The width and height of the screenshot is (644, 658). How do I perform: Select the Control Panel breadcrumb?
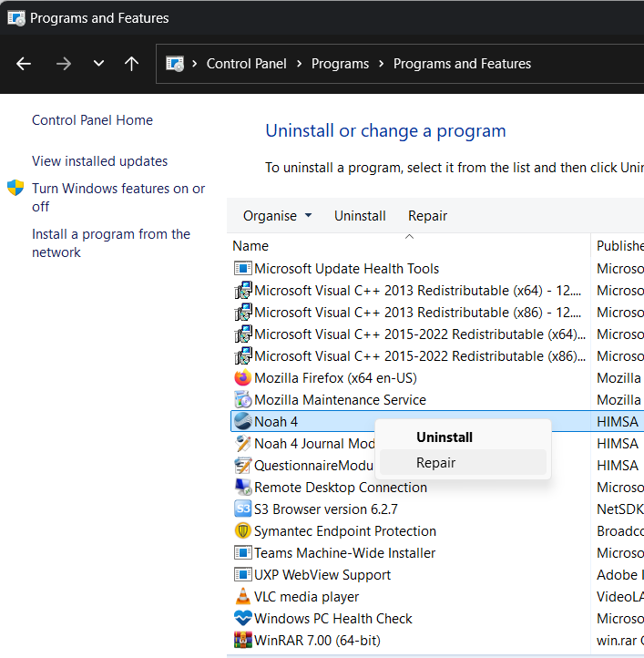(x=246, y=64)
